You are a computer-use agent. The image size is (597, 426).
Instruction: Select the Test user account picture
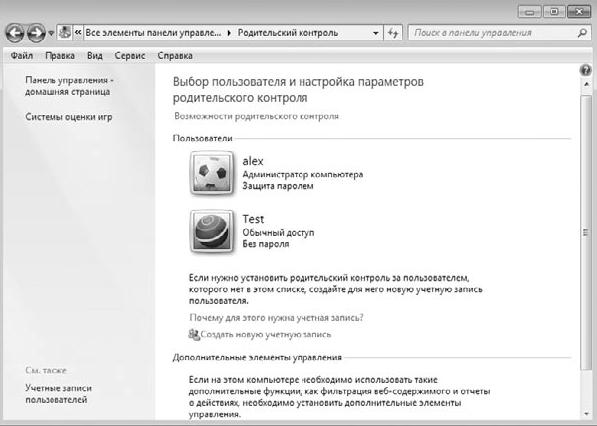click(212, 231)
